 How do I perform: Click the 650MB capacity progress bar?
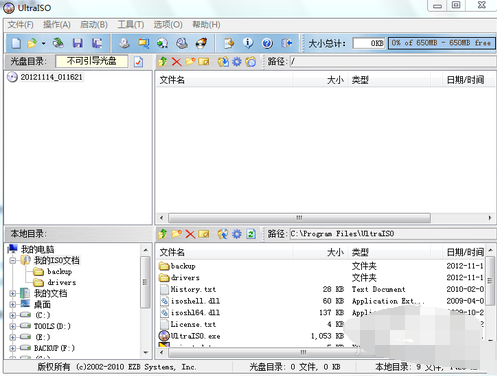[x=441, y=43]
